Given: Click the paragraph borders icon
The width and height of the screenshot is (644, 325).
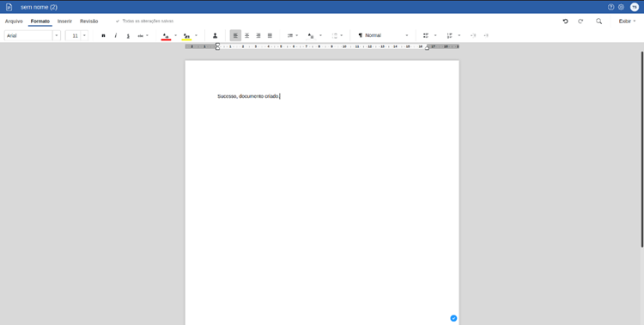Looking at the screenshot, I should (x=334, y=36).
